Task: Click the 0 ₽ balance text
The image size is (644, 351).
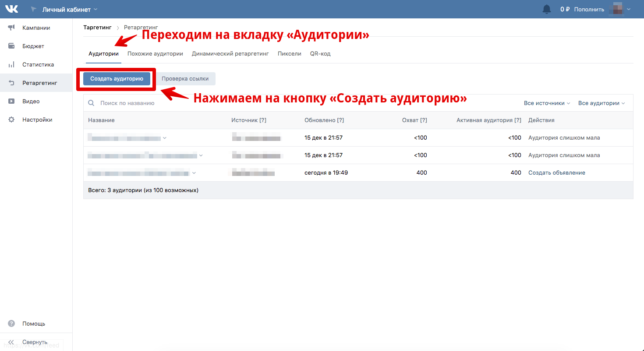Action: tap(565, 9)
